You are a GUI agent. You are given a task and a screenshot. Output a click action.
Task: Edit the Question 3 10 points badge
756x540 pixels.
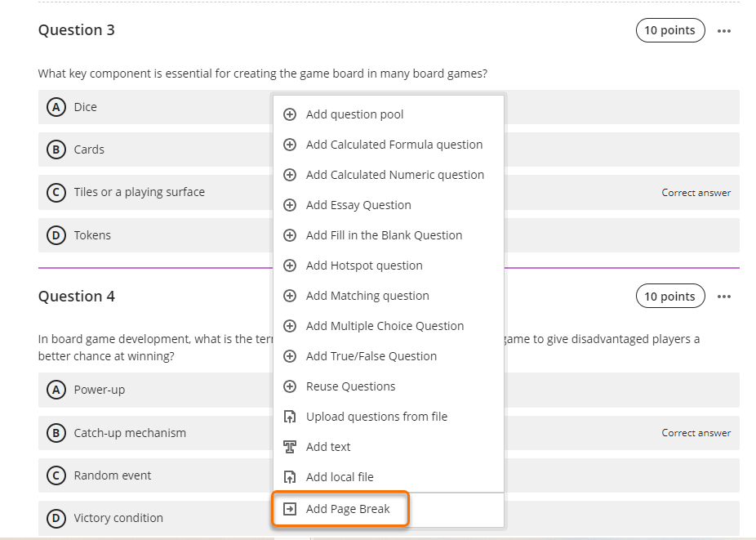(669, 30)
